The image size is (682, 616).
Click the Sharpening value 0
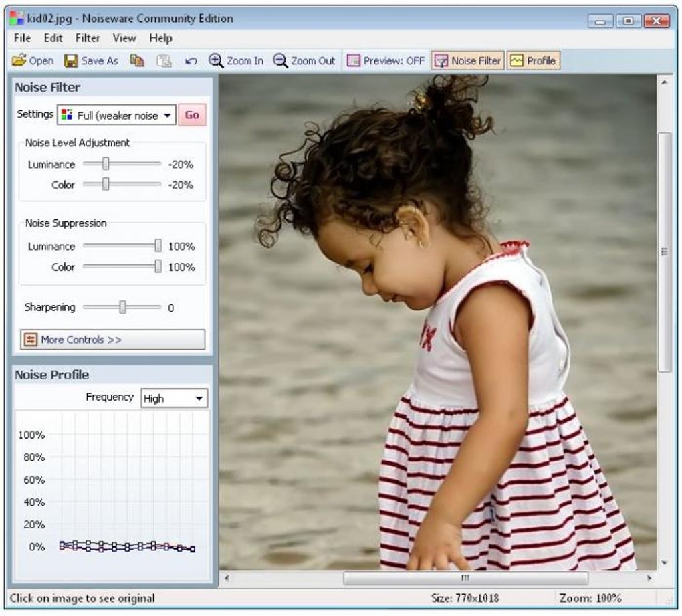(x=171, y=308)
